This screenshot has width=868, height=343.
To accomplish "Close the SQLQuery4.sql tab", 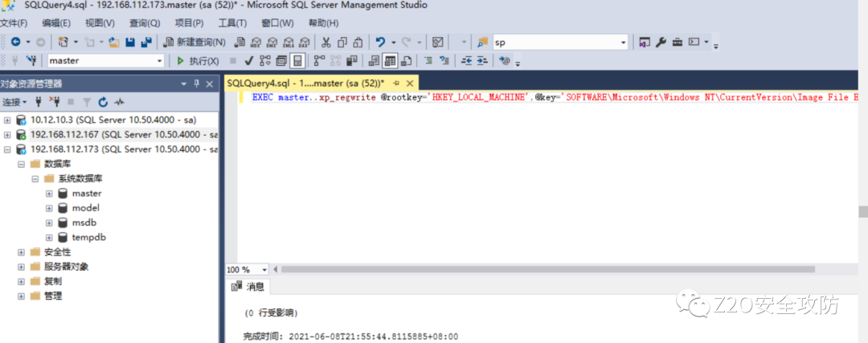I will (x=410, y=84).
